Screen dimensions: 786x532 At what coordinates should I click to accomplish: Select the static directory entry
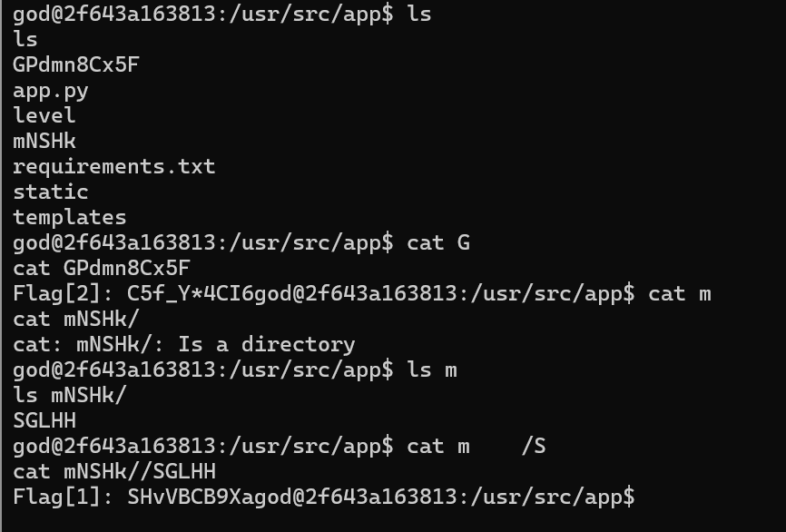point(51,192)
